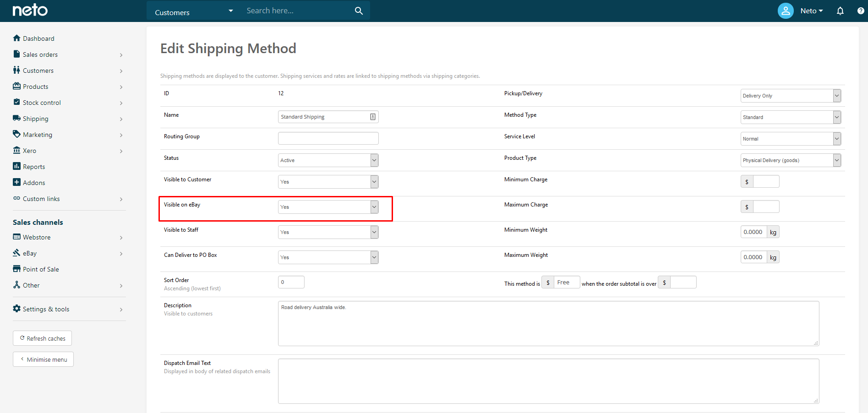868x413 pixels.
Task: Expand Settings & tools chevron
Action: (121, 310)
